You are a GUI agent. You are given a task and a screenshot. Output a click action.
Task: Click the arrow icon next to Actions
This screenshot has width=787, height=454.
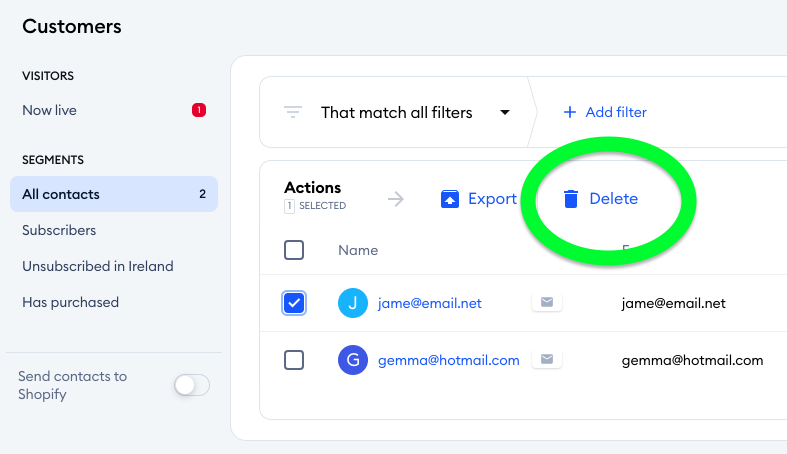coord(396,199)
